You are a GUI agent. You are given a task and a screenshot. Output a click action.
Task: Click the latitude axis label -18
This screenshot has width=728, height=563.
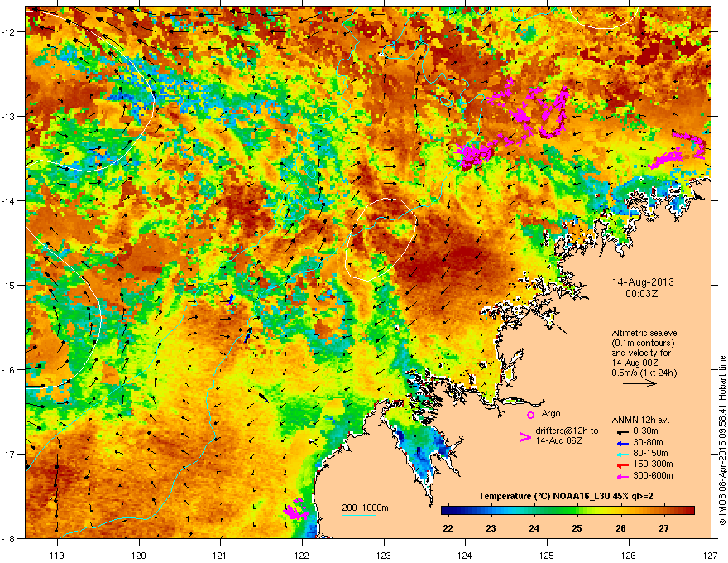(x=9, y=539)
